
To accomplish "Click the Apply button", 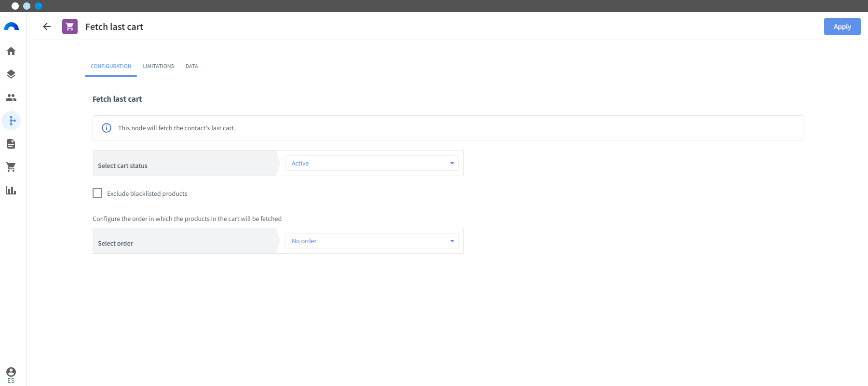I will [x=842, y=27].
